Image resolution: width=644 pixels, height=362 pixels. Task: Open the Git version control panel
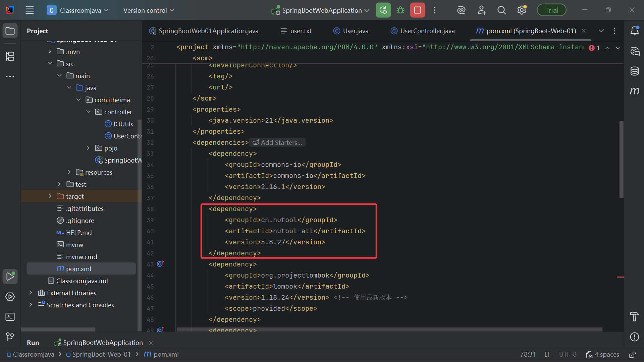[10, 337]
